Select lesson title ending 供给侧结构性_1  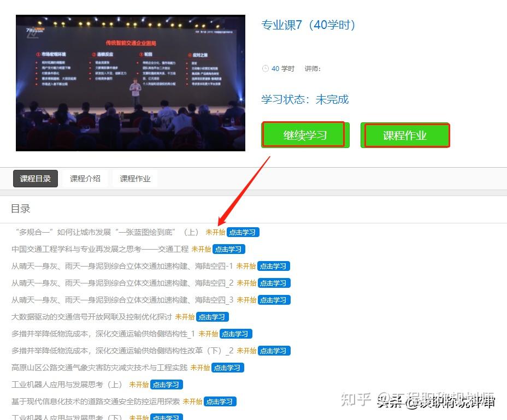point(103,334)
